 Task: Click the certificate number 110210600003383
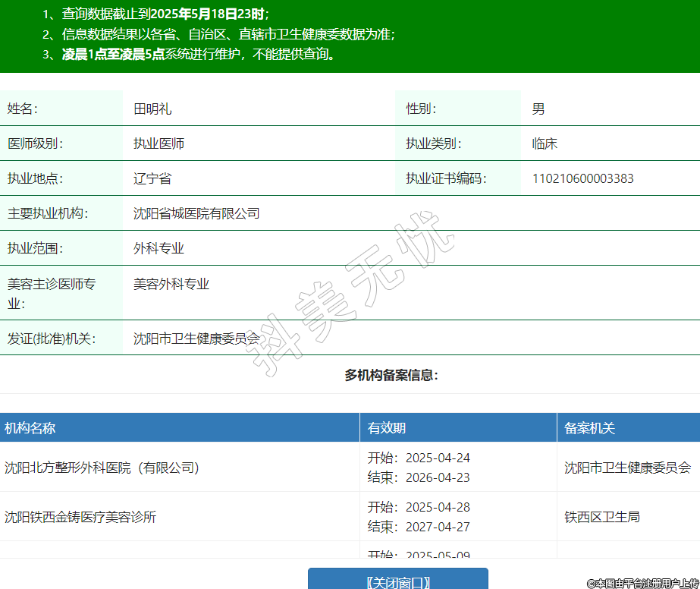coord(582,178)
